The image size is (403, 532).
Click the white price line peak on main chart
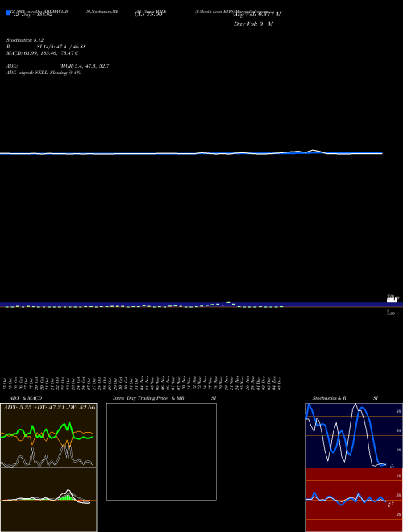pyautogui.click(x=313, y=150)
